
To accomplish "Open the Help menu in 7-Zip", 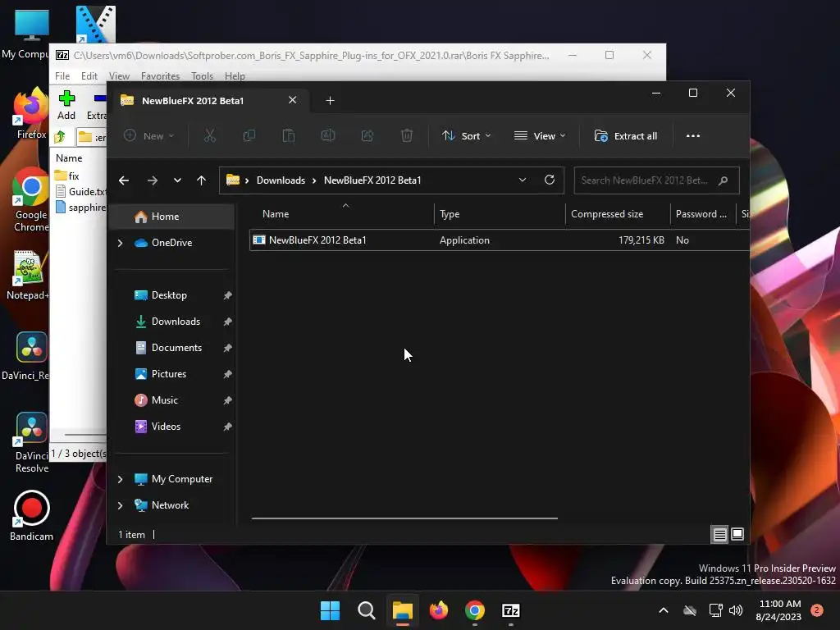I will 235,76.
